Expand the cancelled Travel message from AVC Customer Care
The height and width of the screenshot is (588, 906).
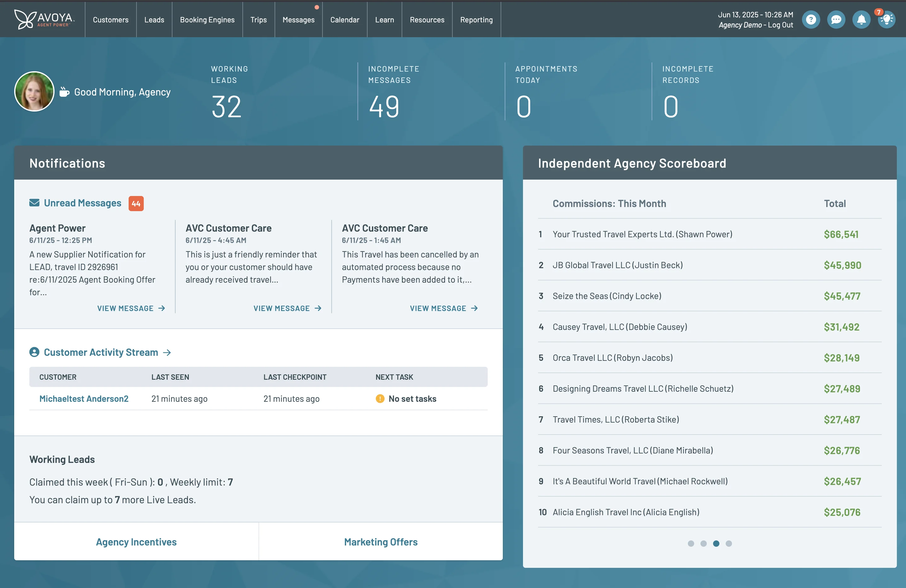tap(444, 308)
